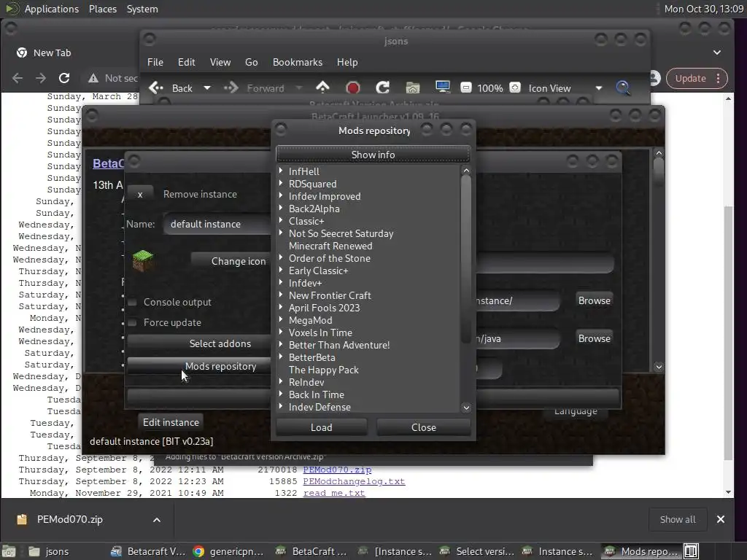This screenshot has height=560, width=747.
Task: Click the grass block instance icon
Action: point(143,260)
